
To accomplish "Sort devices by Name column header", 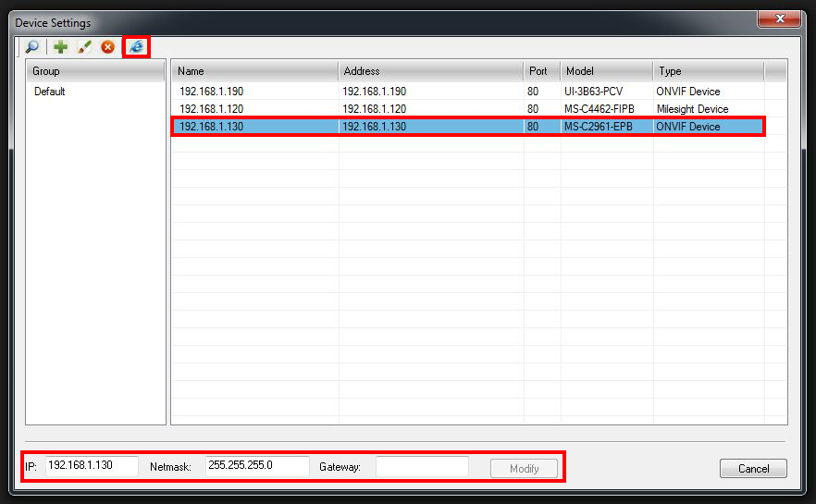I will click(x=254, y=71).
